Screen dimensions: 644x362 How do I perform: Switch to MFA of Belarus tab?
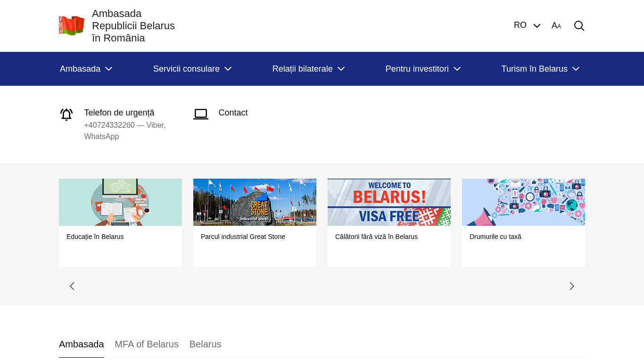tap(147, 344)
